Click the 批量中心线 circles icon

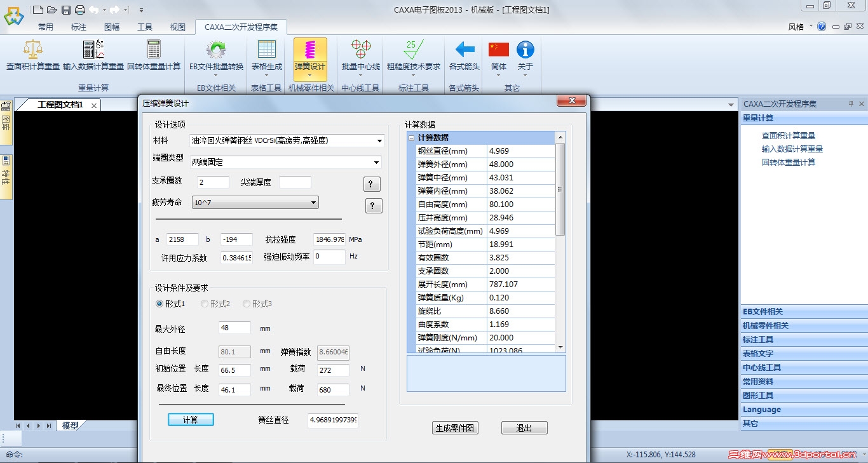coord(361,50)
